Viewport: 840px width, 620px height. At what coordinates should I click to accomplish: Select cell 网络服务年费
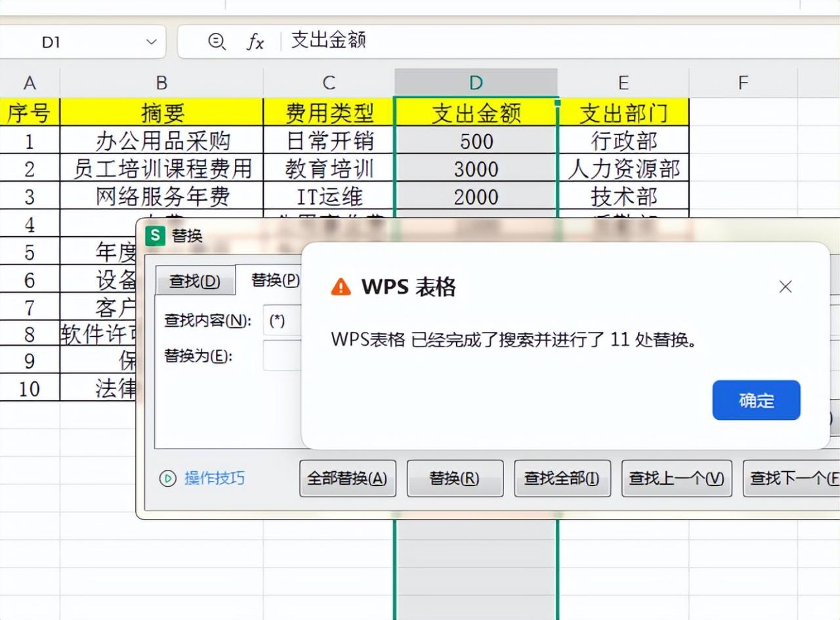pyautogui.click(x=161, y=196)
